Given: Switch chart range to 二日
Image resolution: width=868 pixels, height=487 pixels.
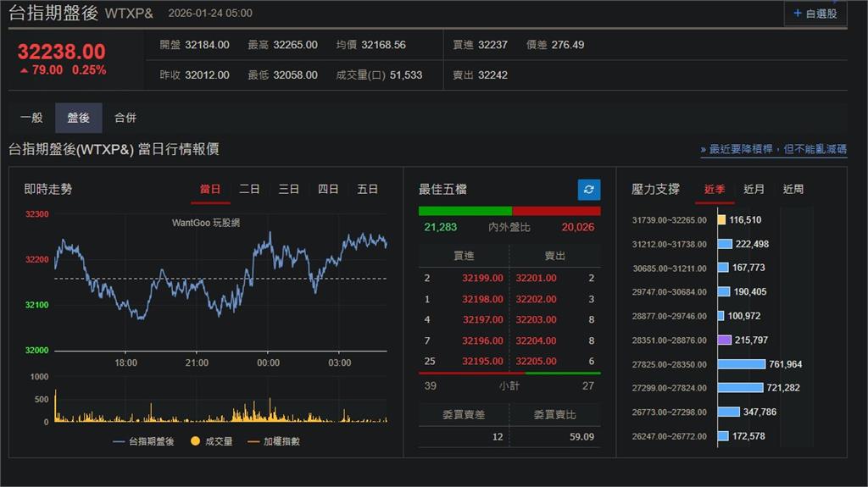Looking at the screenshot, I should pyautogui.click(x=249, y=189).
